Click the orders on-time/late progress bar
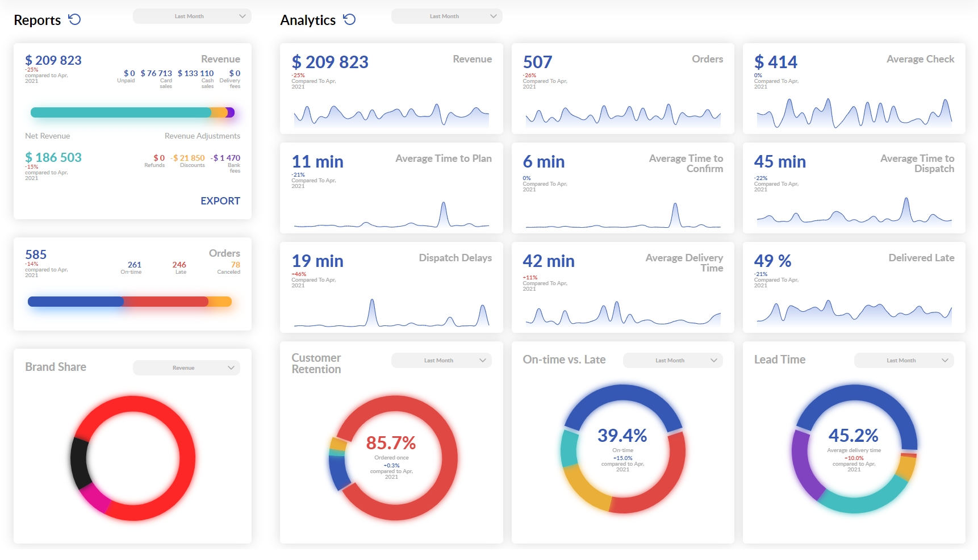This screenshot has height=560, width=978. pos(129,302)
